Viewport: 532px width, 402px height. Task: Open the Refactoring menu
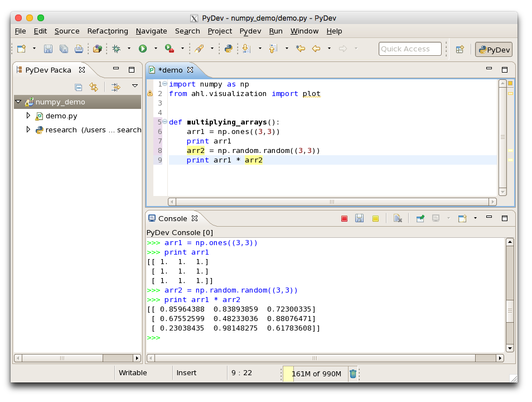tap(108, 31)
